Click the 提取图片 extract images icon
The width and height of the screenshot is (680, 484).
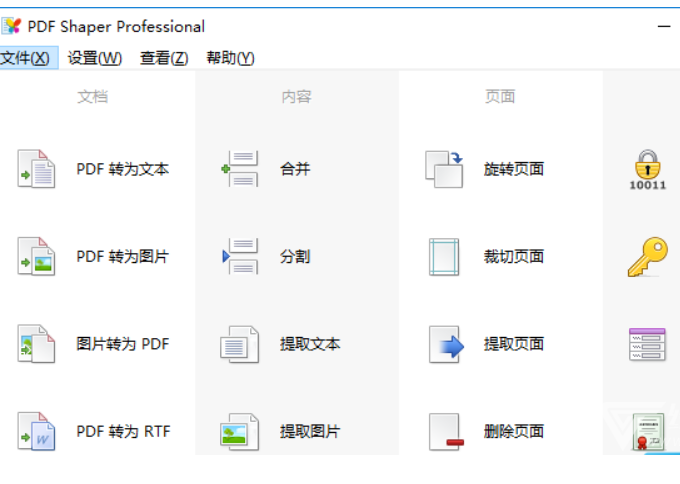[x=240, y=432]
